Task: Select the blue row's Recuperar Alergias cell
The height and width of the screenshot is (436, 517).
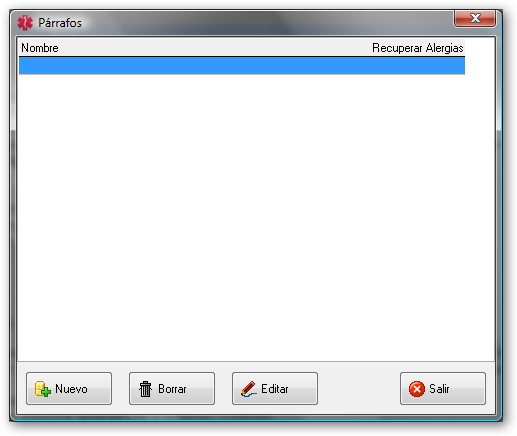Action: [x=417, y=65]
